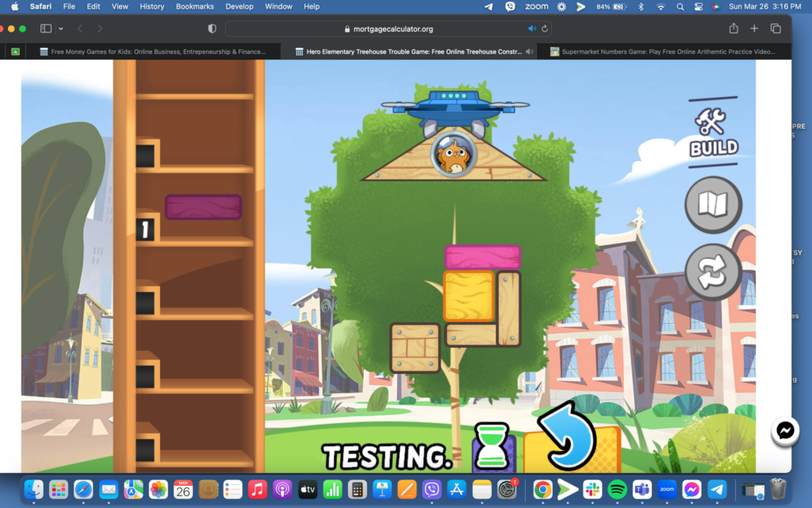Open the View menu

(120, 6)
